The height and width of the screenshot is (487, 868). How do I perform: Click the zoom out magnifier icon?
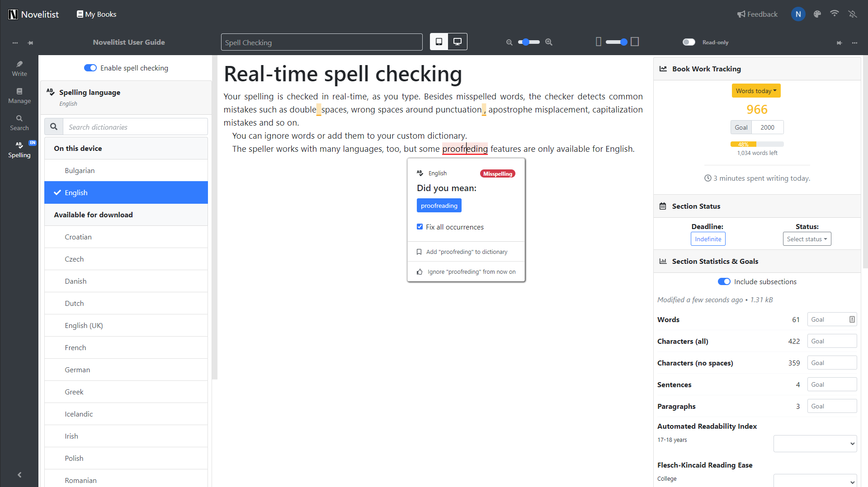(x=509, y=42)
